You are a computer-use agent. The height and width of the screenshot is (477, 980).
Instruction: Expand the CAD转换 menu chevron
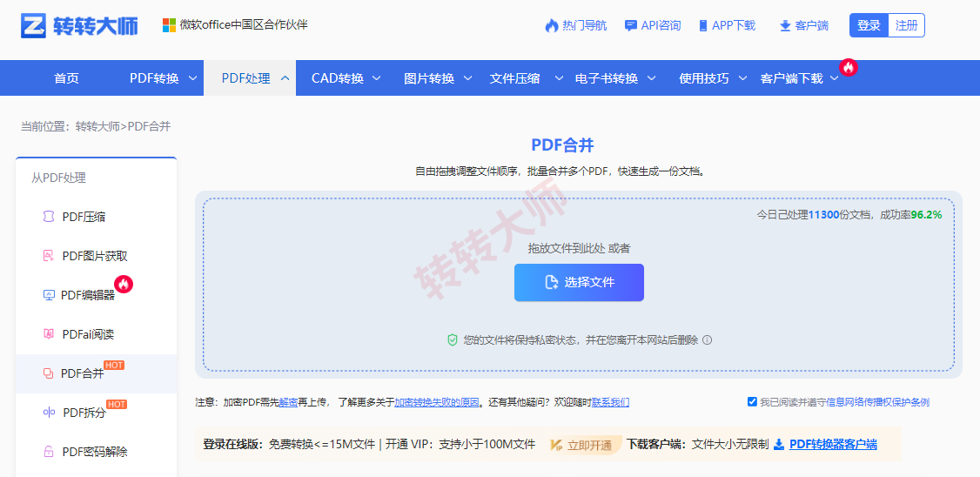(x=377, y=78)
